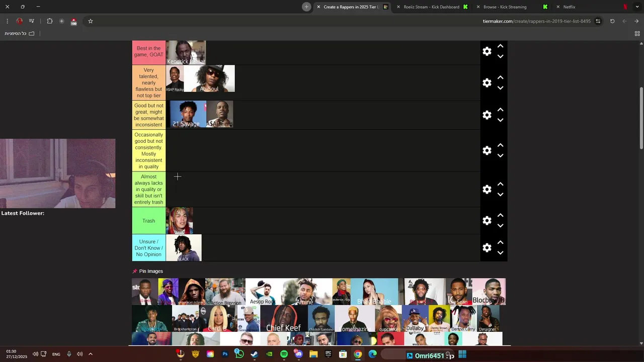Viewport: 644px width, 362px height.
Task: Open site information icon beside the URL
Action: pos(598,21)
